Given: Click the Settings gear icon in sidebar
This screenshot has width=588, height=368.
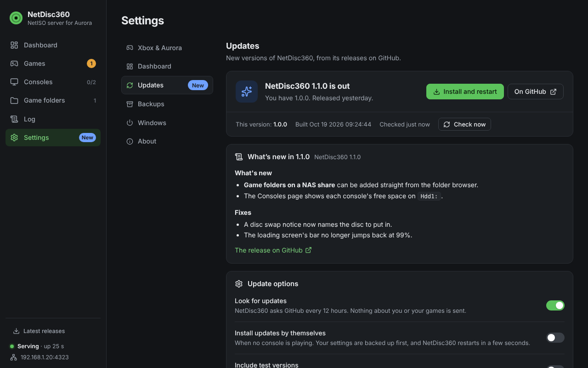Looking at the screenshot, I should pos(14,138).
